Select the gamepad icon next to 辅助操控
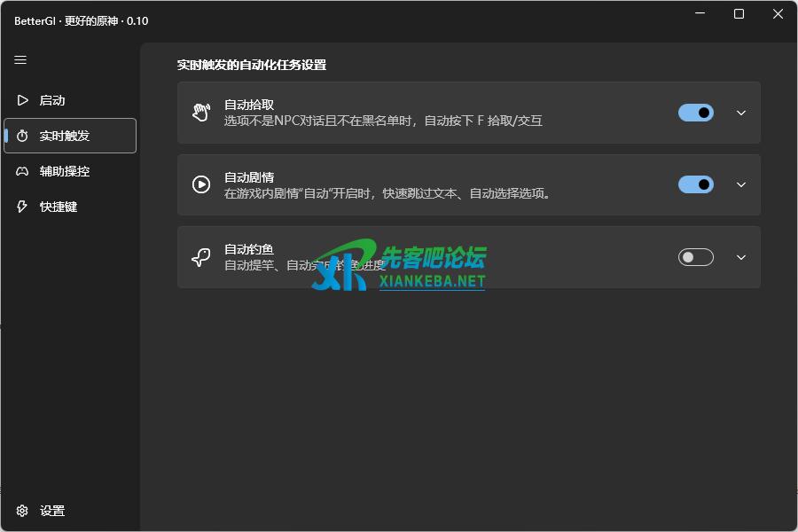Screen dimensions: 798x532 (21, 171)
